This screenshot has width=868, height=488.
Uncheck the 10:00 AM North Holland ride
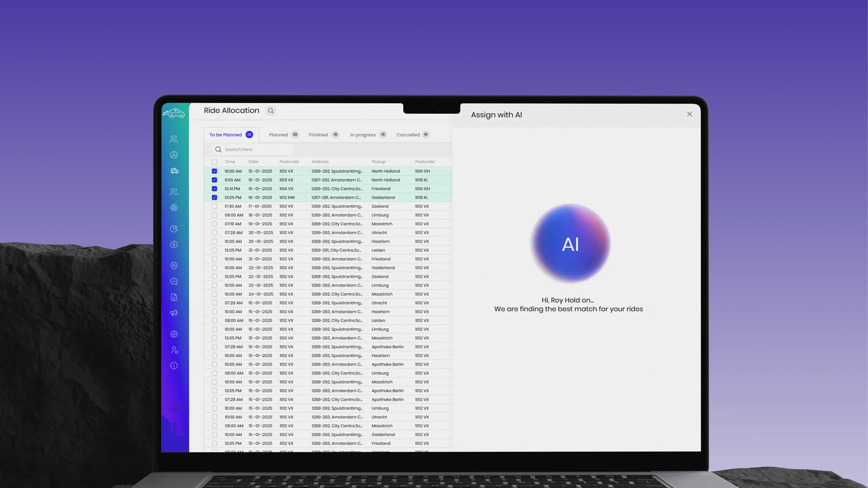click(x=214, y=171)
